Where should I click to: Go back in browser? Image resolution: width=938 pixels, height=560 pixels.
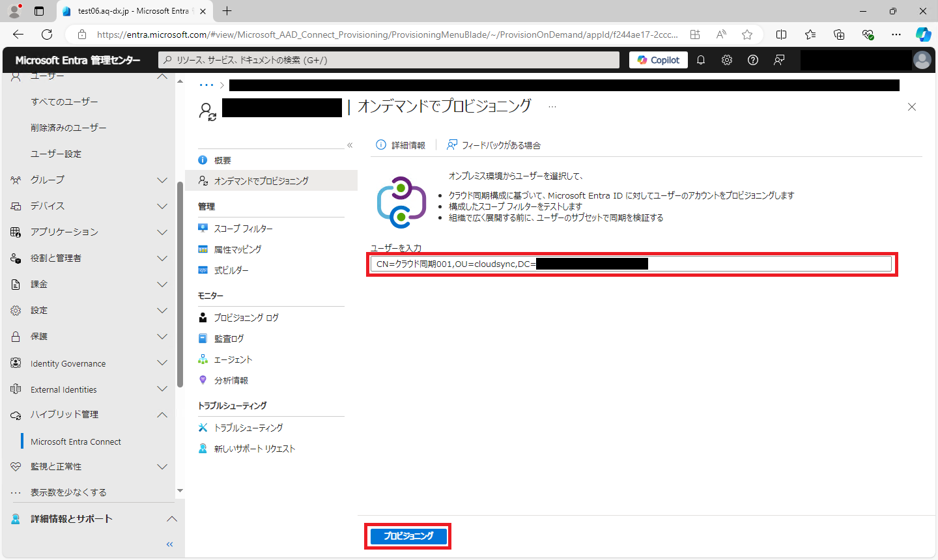18,35
